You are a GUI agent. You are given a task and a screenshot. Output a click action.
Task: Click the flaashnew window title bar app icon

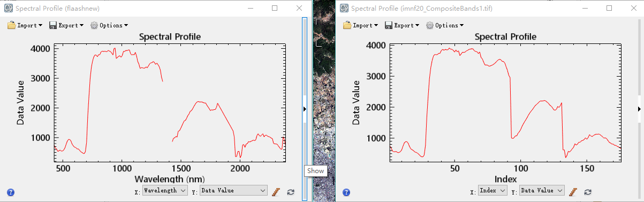coord(8,9)
